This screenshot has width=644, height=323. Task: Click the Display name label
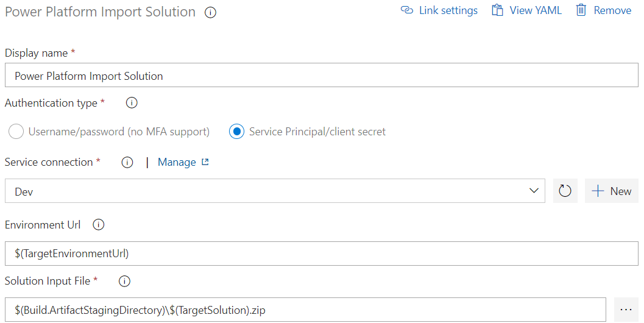36,54
